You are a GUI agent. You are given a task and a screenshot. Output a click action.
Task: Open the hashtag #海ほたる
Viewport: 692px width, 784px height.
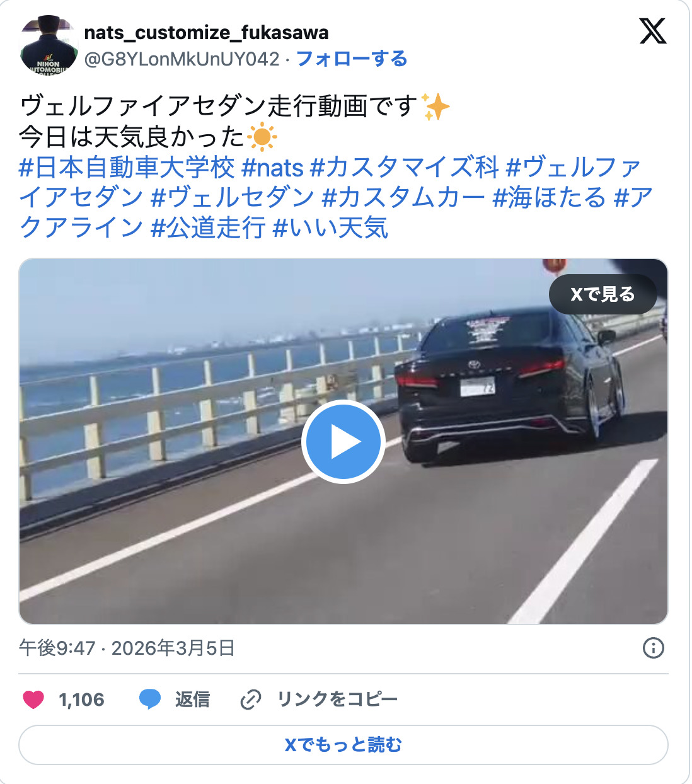click(549, 198)
